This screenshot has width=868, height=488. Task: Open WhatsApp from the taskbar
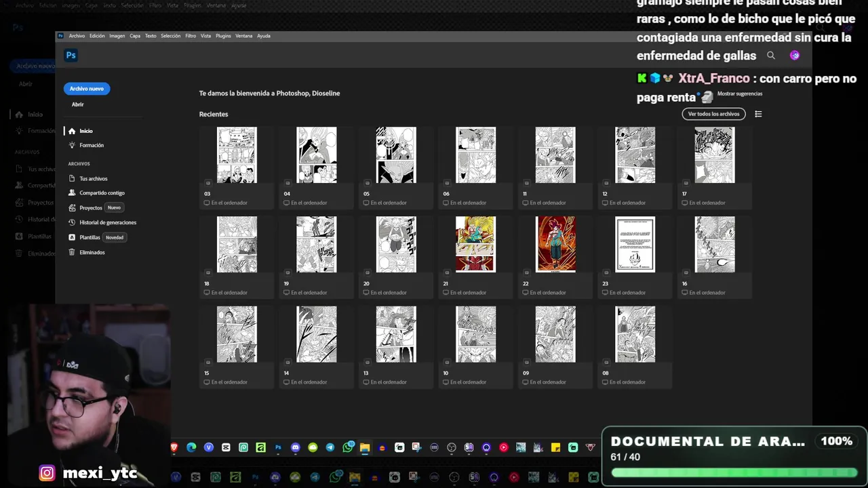(x=348, y=447)
